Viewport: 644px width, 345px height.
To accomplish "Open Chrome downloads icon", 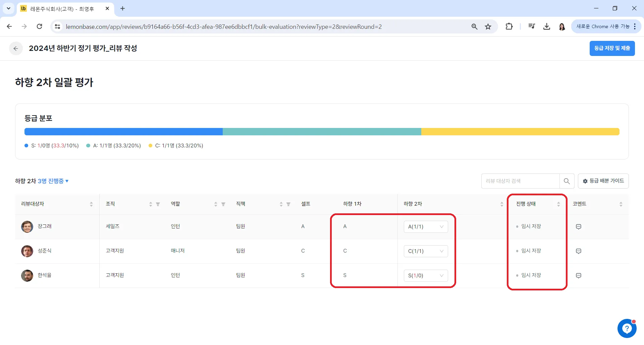I will tap(547, 26).
